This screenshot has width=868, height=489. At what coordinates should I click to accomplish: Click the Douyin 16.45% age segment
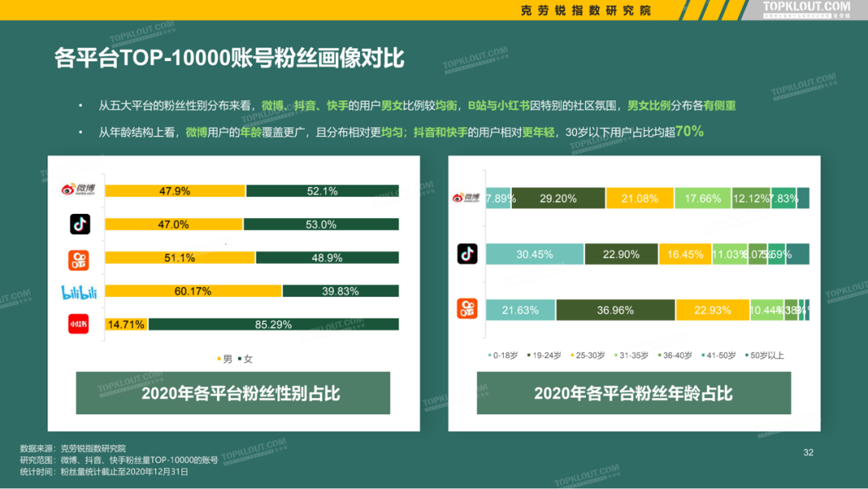pyautogui.click(x=686, y=254)
